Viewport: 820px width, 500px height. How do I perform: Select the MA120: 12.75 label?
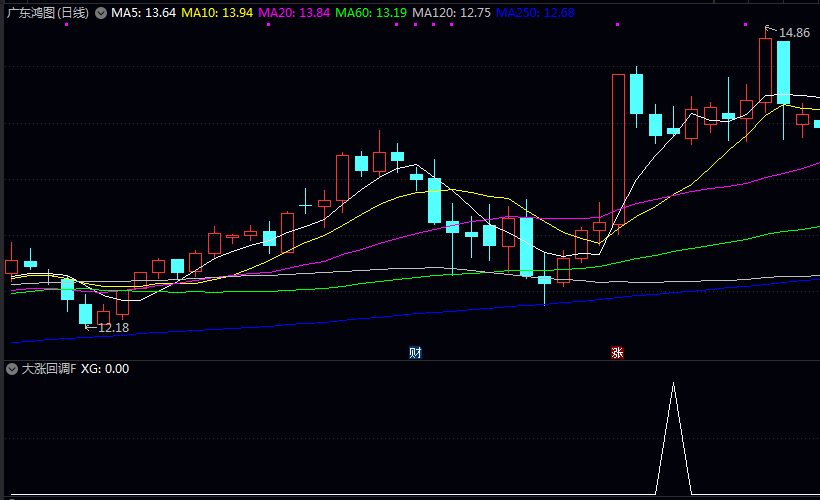pyautogui.click(x=451, y=13)
